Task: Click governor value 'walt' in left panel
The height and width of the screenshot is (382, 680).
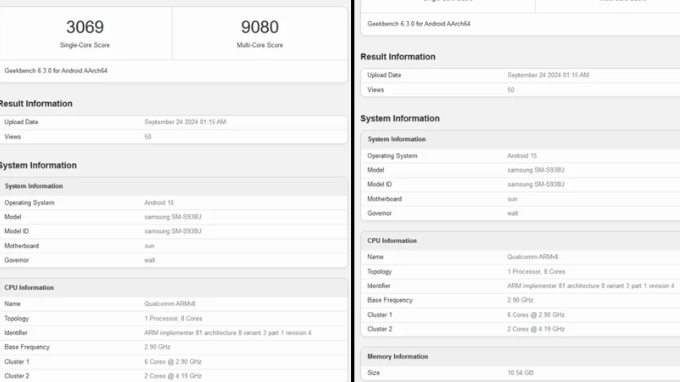Action: pos(150,260)
